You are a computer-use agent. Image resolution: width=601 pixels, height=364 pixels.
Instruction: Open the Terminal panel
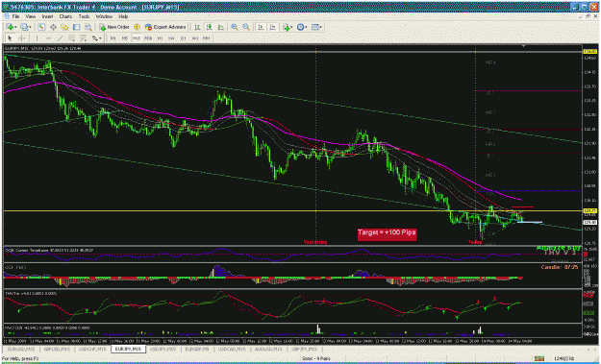pyautogui.click(x=77, y=27)
